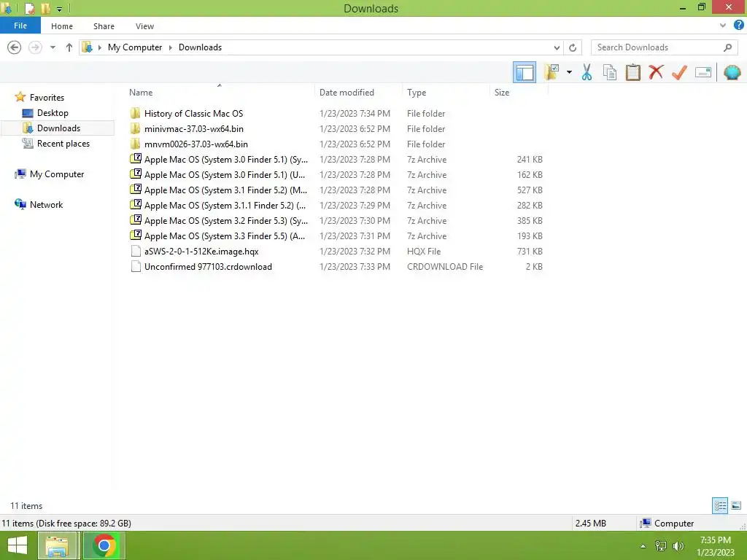Viewport: 747px width, 560px height.
Task: Open the address bar history dropdown
Action: click(x=557, y=47)
